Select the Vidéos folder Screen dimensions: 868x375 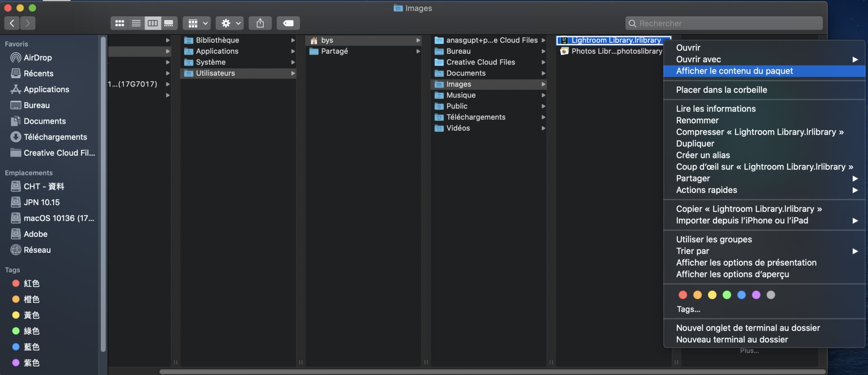click(x=489, y=128)
